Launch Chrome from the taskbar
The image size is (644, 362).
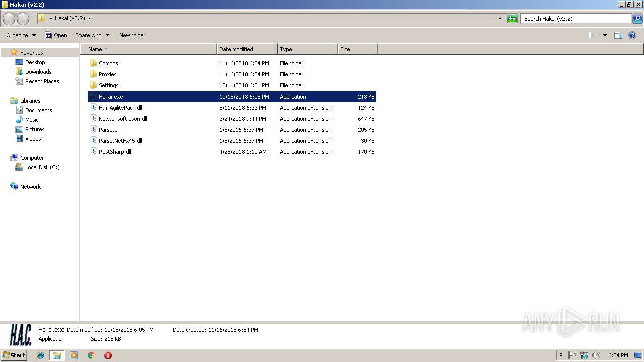pos(91,355)
